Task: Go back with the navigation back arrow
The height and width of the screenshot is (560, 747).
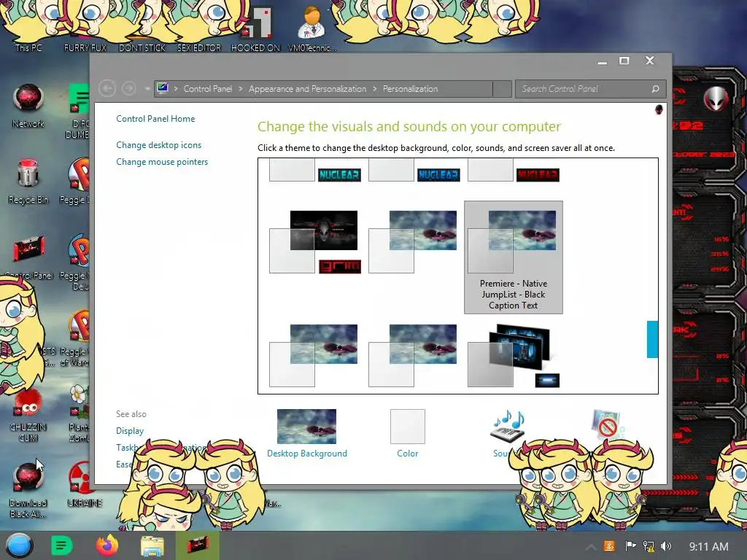Action: point(107,88)
